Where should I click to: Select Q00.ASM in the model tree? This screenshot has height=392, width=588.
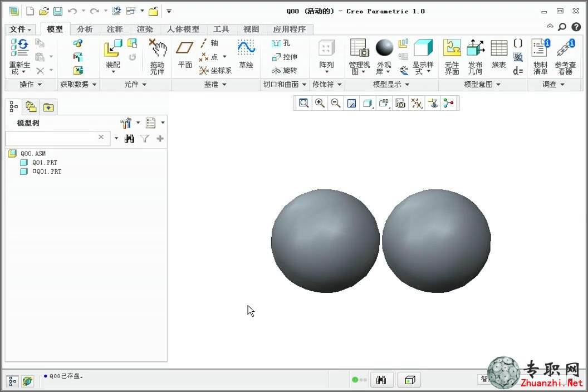(x=33, y=154)
